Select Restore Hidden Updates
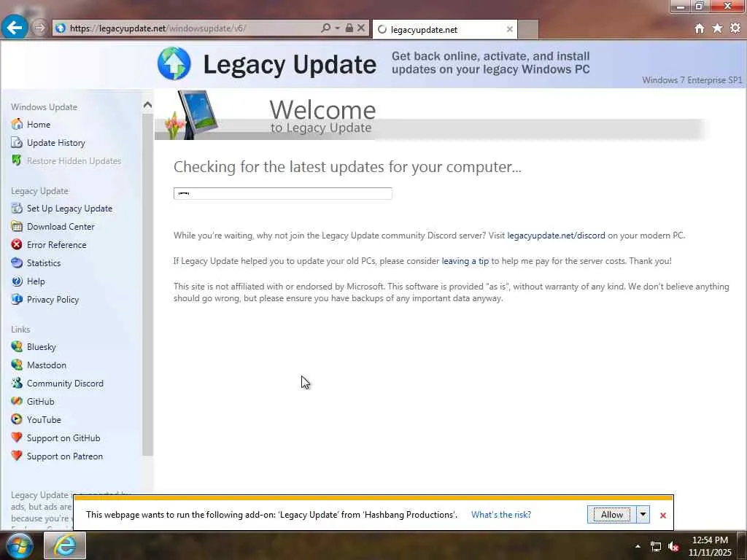Screen dimensions: 747x560 pyautogui.click(x=74, y=161)
